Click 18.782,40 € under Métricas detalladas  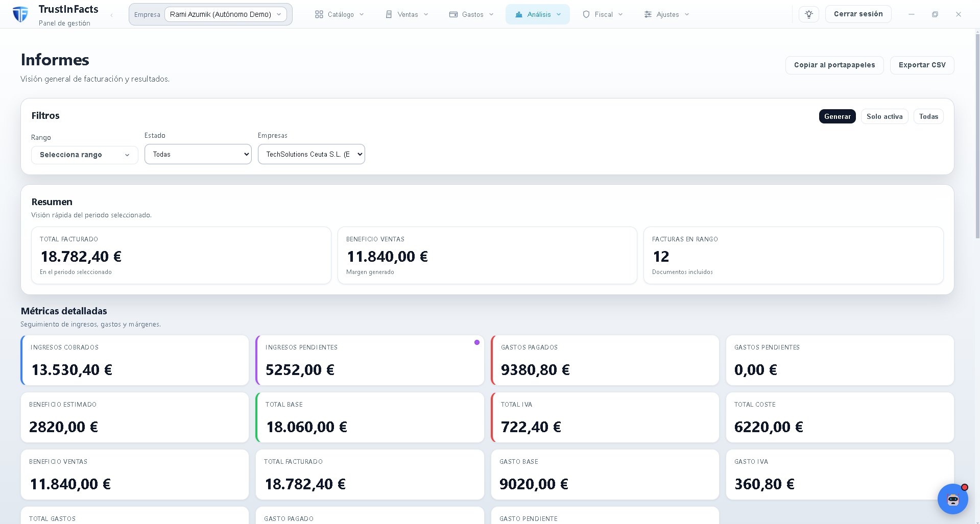click(x=305, y=484)
